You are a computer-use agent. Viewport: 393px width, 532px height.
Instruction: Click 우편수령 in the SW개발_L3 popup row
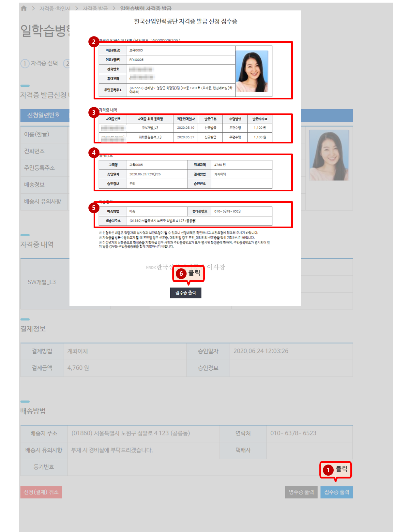click(235, 128)
